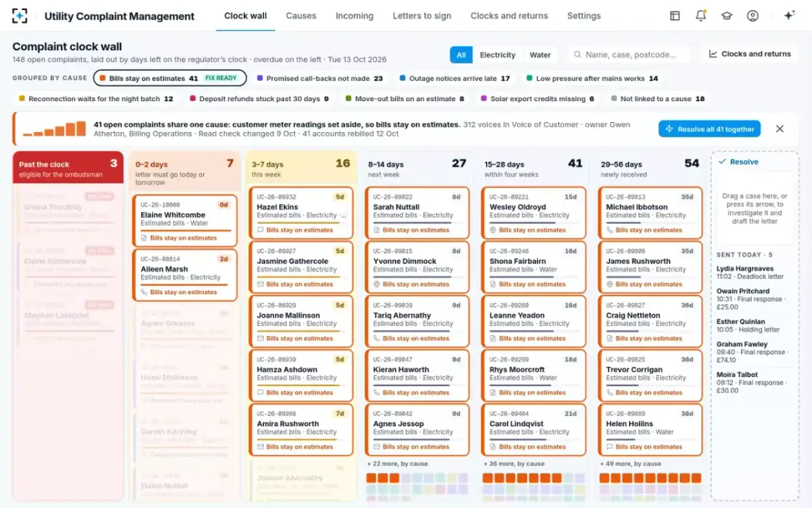Viewport: 812px width, 508px height.
Task: Open Trevor Corrigan's complaint card
Action: tap(650, 376)
